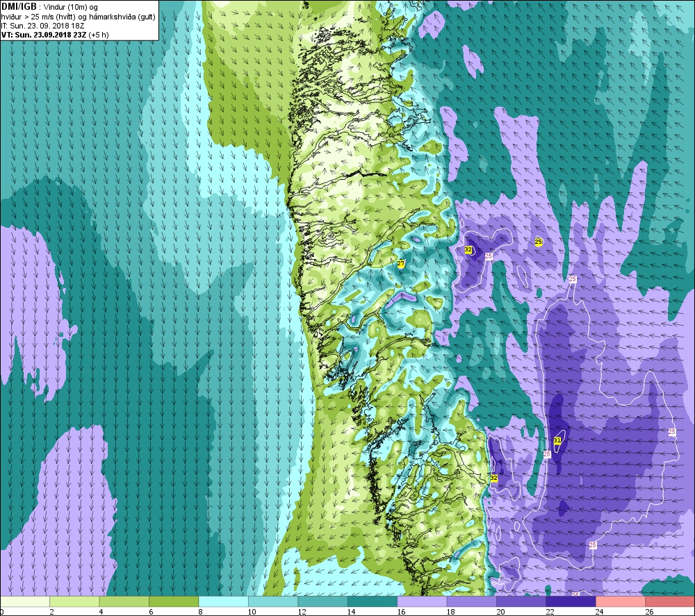The height and width of the screenshot is (616, 695).
Task: Click the 20–22 m/s purple legend swatch
Action: click(x=521, y=601)
